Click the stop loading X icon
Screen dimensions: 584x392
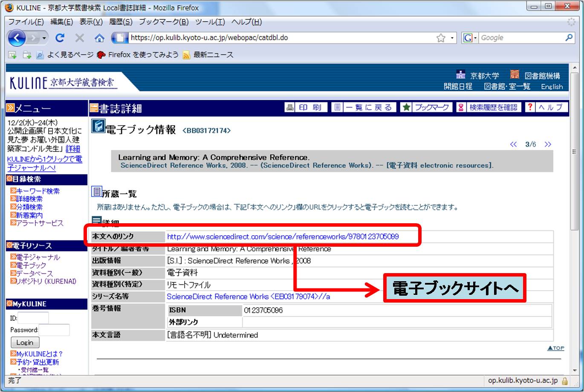point(80,38)
